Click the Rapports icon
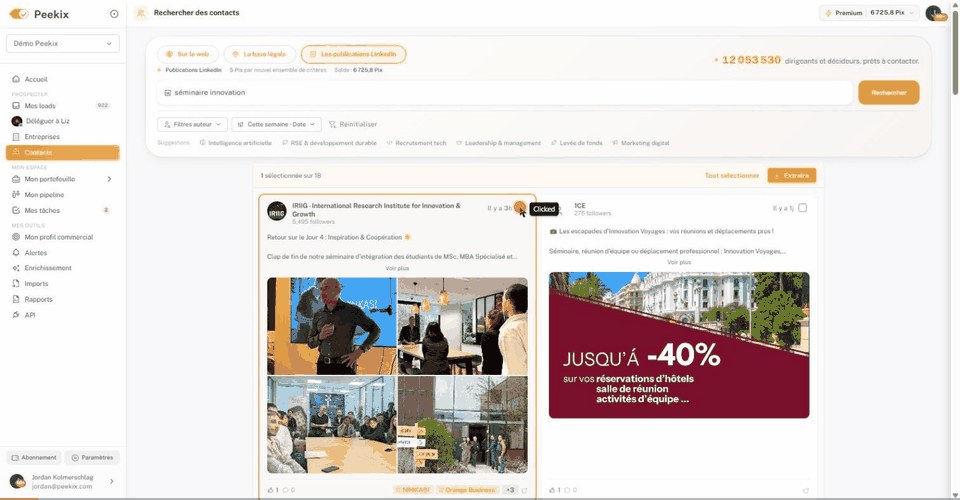Image resolution: width=960 pixels, height=500 pixels. 16,299
